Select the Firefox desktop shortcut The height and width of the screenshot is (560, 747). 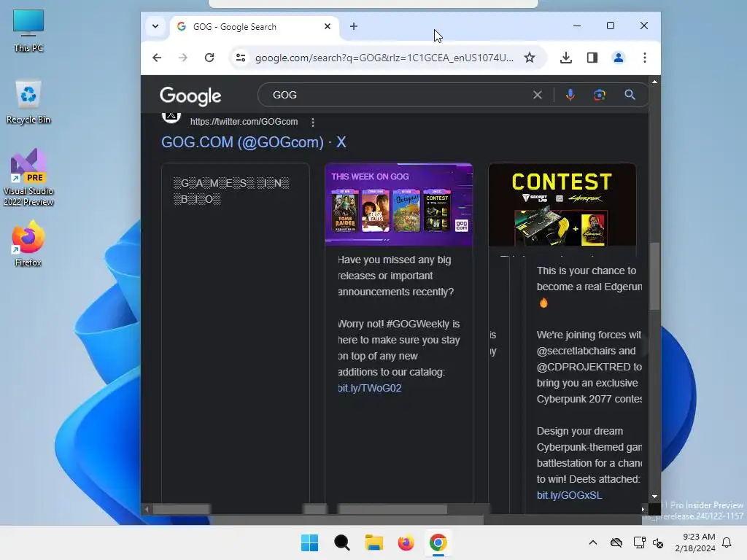pos(28,244)
